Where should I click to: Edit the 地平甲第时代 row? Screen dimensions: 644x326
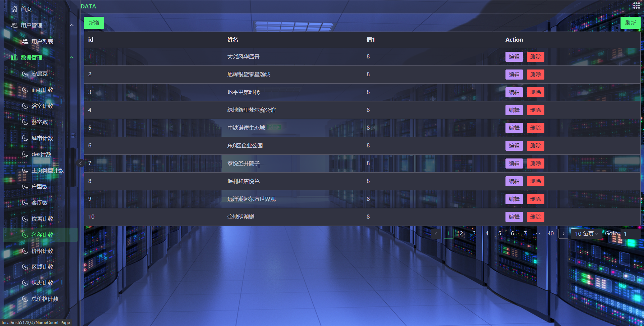pyautogui.click(x=514, y=92)
